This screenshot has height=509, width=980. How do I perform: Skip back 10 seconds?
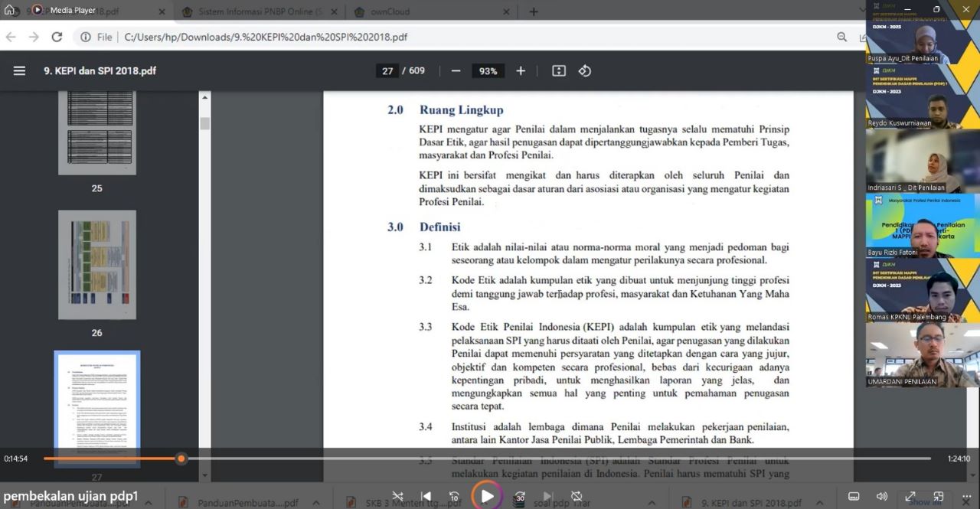pyautogui.click(x=454, y=496)
